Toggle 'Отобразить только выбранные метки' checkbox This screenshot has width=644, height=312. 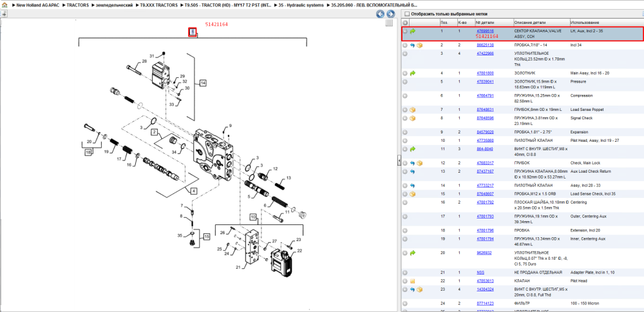pos(407,14)
